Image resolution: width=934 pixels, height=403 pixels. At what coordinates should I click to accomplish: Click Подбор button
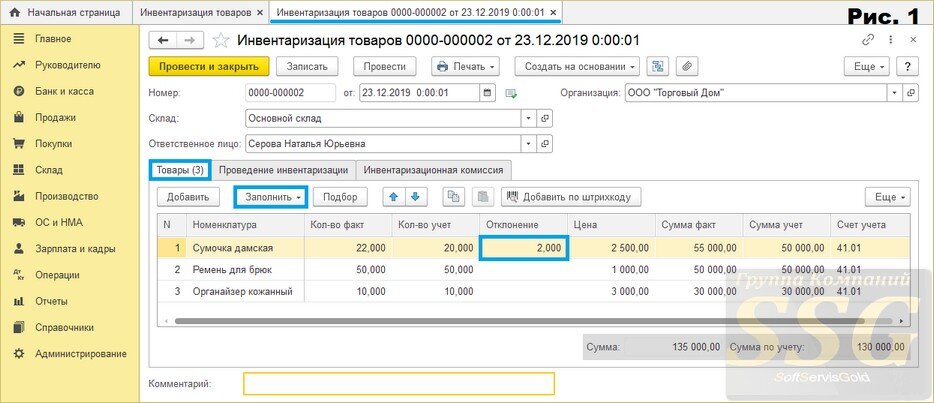(x=340, y=197)
